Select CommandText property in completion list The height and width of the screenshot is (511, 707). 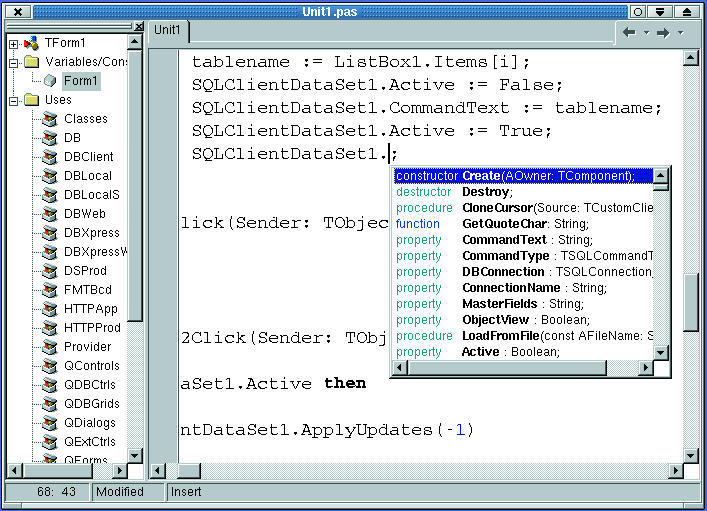pos(504,240)
